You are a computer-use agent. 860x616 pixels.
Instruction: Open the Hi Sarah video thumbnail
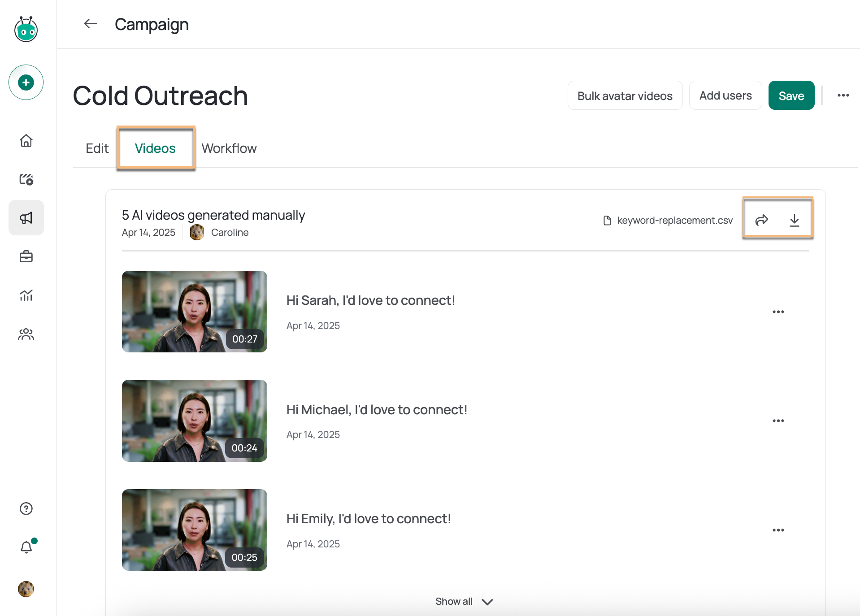click(x=194, y=312)
